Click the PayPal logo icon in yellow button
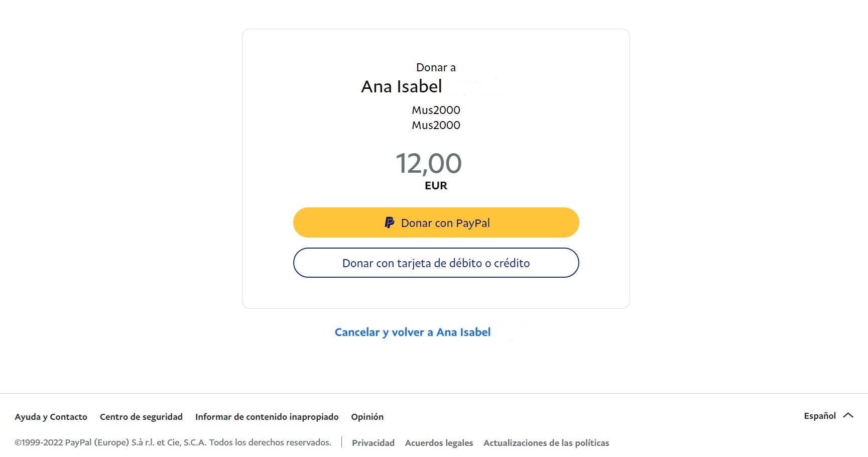This screenshot has width=868, height=457. (x=390, y=222)
